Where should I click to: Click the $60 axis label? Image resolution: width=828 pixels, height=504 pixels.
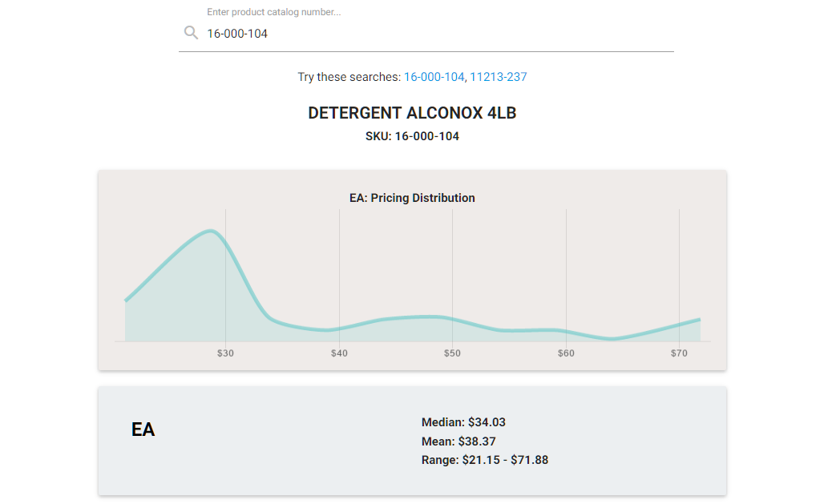pyautogui.click(x=566, y=353)
